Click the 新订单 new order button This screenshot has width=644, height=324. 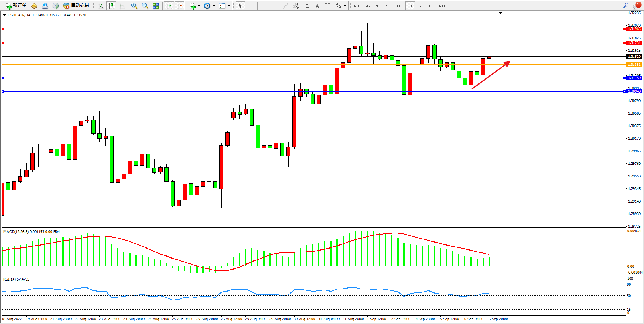coord(16,6)
